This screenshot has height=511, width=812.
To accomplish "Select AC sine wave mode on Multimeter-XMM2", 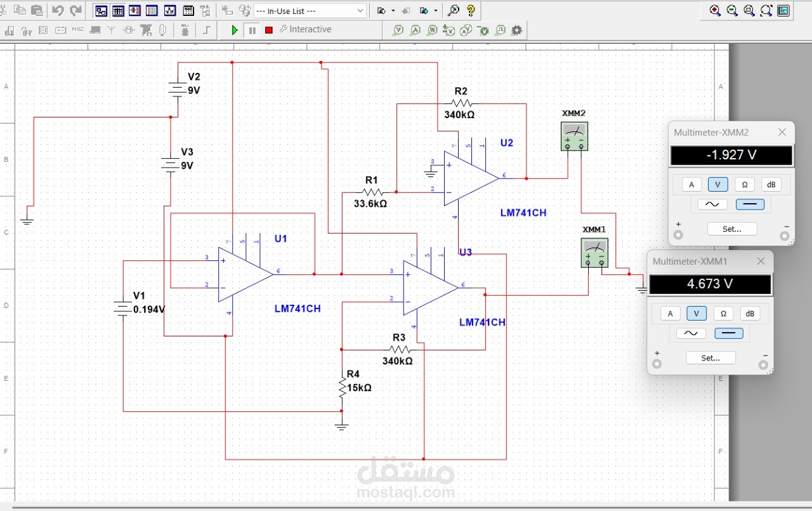I will point(712,204).
